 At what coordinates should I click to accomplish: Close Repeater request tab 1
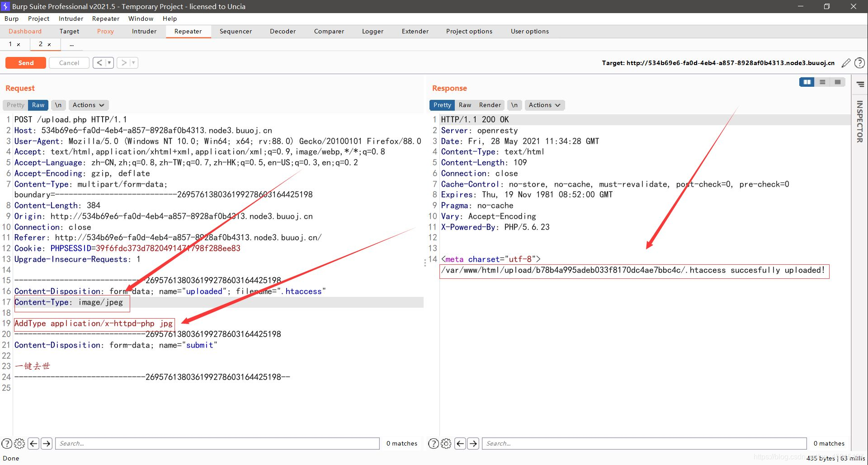[x=19, y=44]
